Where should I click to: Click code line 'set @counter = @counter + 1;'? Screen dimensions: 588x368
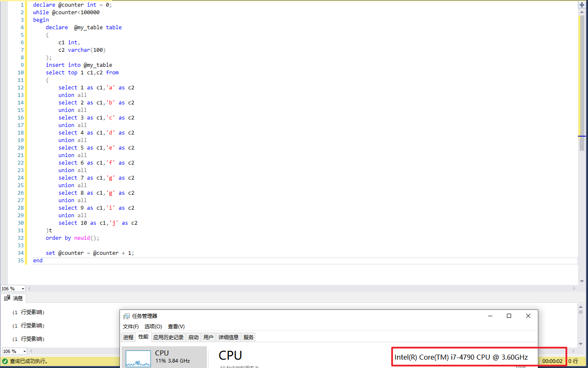pos(90,253)
